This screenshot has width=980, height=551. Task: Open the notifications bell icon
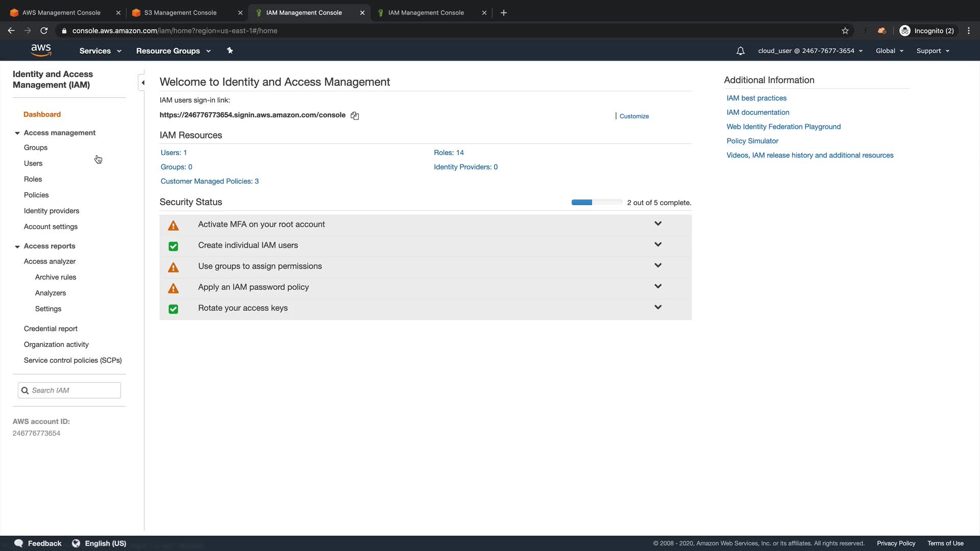[x=740, y=51]
